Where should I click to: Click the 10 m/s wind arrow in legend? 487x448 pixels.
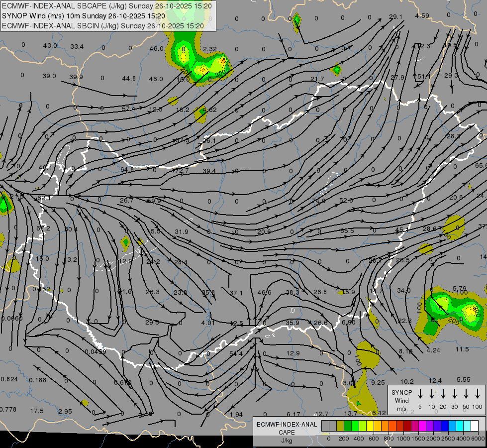(x=431, y=394)
